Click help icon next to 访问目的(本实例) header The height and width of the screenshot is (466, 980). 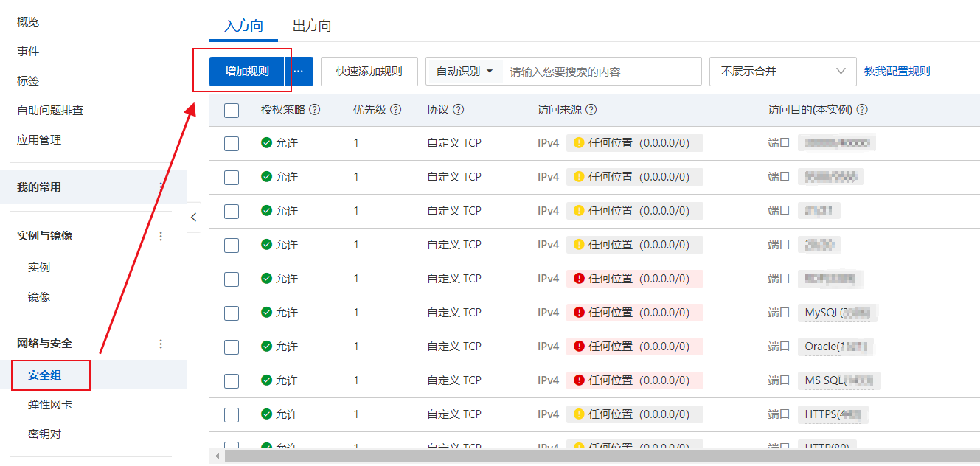click(x=862, y=110)
